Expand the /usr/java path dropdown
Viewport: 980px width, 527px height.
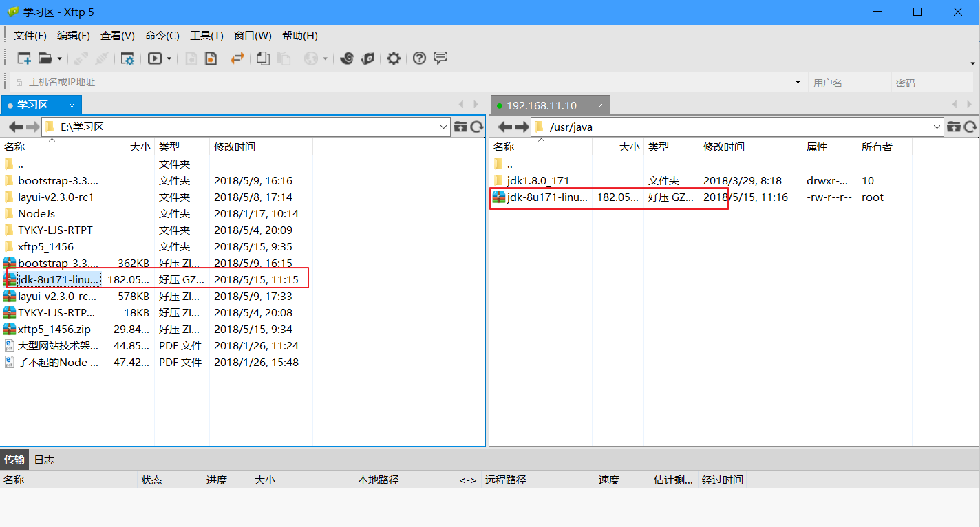click(937, 127)
